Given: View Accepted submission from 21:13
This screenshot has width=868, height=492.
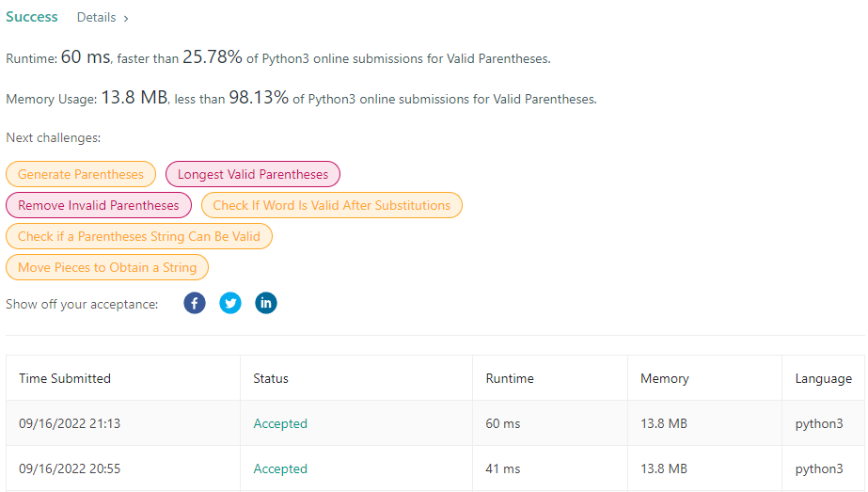Looking at the screenshot, I should [x=280, y=423].
